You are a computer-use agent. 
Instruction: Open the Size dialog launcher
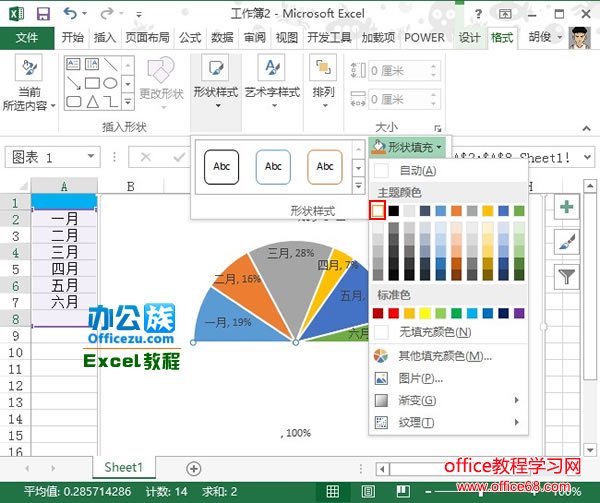point(437,128)
